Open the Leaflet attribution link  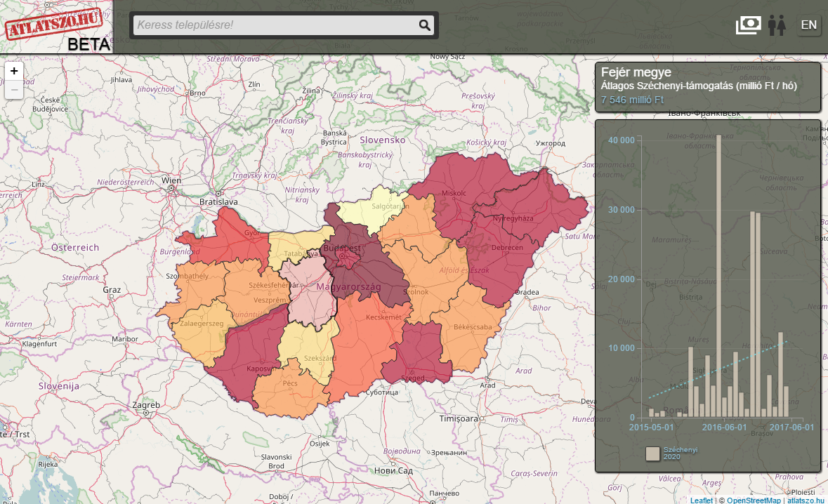[701, 500]
